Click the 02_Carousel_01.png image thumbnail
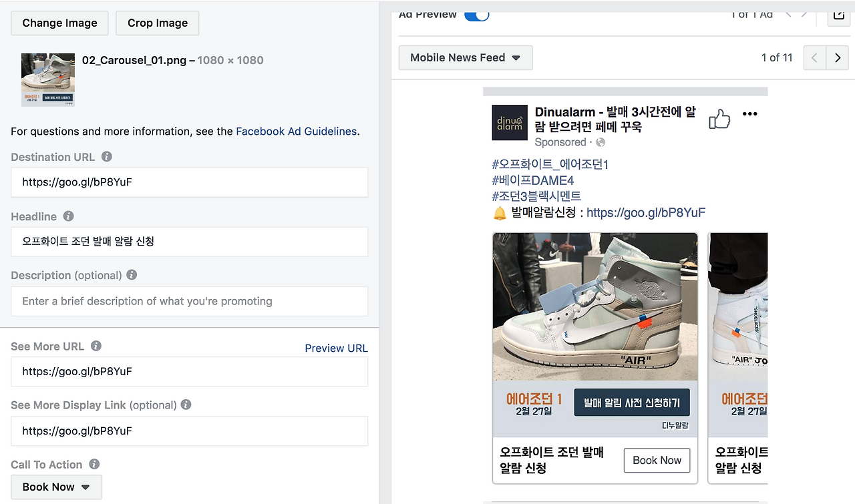The height and width of the screenshot is (504, 855). point(48,80)
